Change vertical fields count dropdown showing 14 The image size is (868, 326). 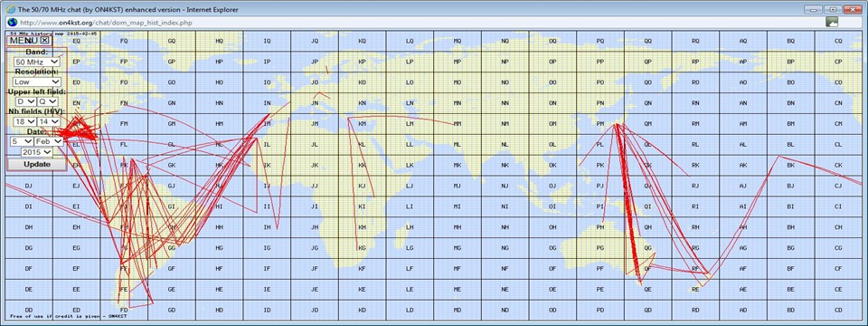point(48,121)
